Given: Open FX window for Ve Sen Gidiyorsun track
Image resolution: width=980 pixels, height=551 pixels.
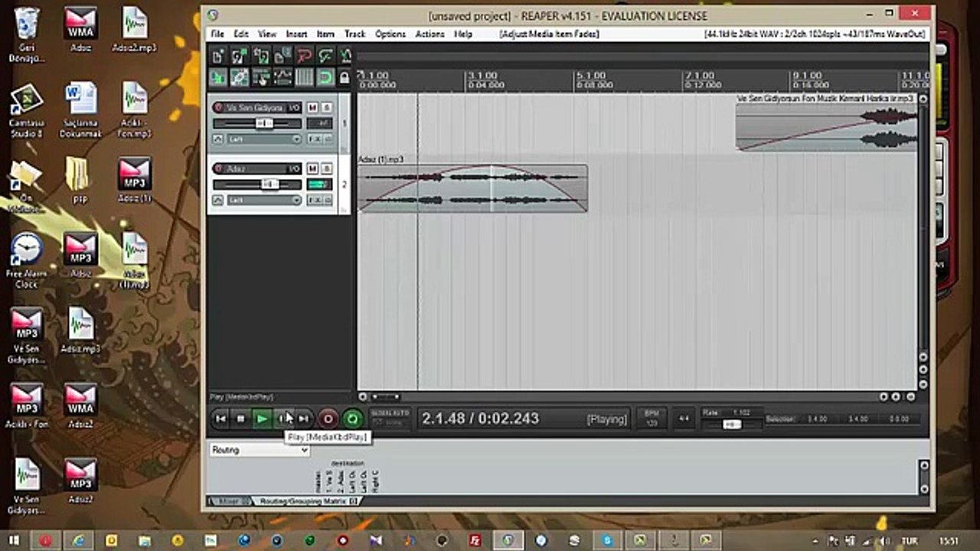Looking at the screenshot, I should 314,139.
